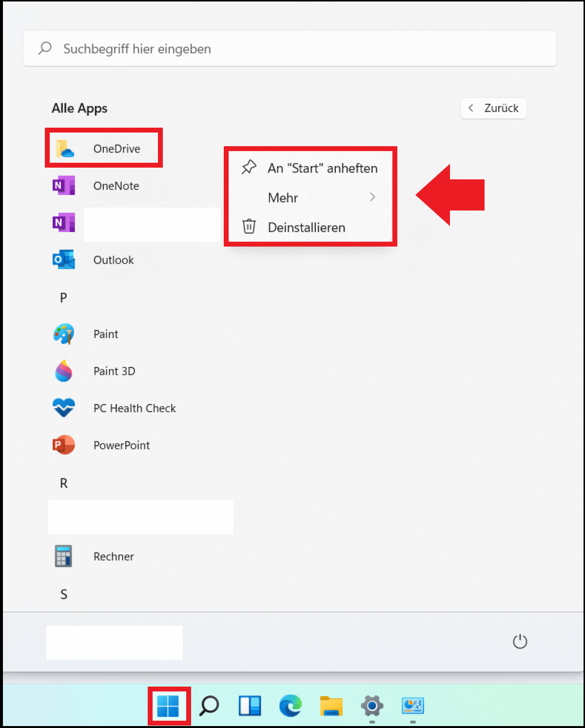The height and width of the screenshot is (728, 585).
Task: Click the power button icon
Action: [x=520, y=641]
